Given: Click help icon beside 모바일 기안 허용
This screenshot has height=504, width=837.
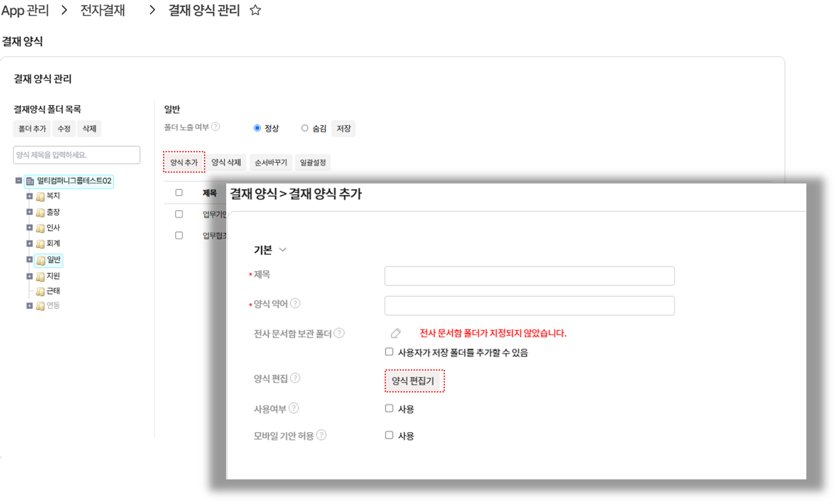Looking at the screenshot, I should click(x=321, y=435).
